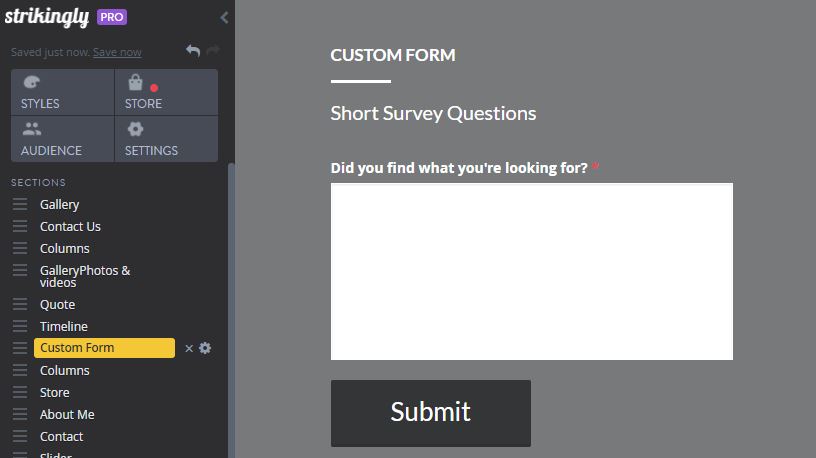The height and width of the screenshot is (458, 816).
Task: Edit the CUSTOM FORM heading text
Action: pos(393,55)
